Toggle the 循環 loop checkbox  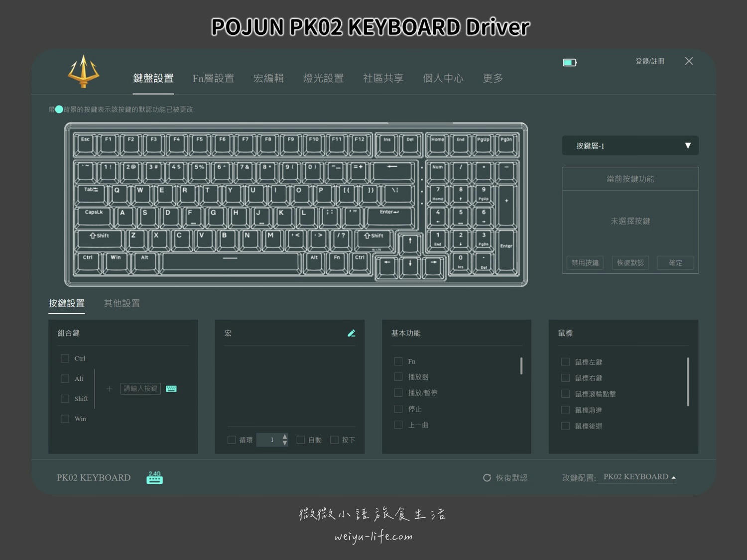232,440
